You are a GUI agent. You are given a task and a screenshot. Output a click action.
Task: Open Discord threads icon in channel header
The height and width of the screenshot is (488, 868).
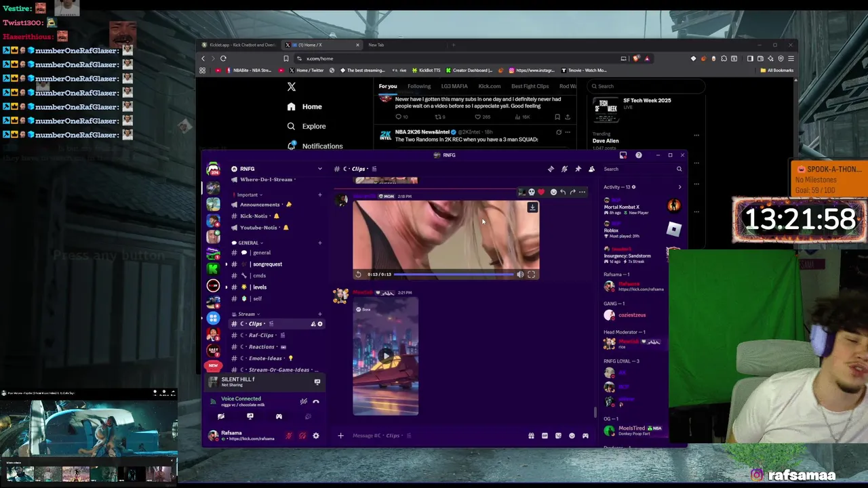pyautogui.click(x=551, y=169)
